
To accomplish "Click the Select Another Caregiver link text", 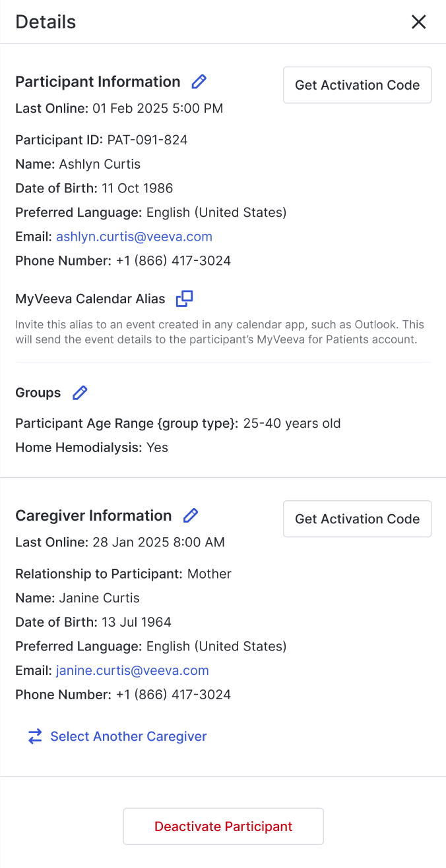I will coord(129,736).
